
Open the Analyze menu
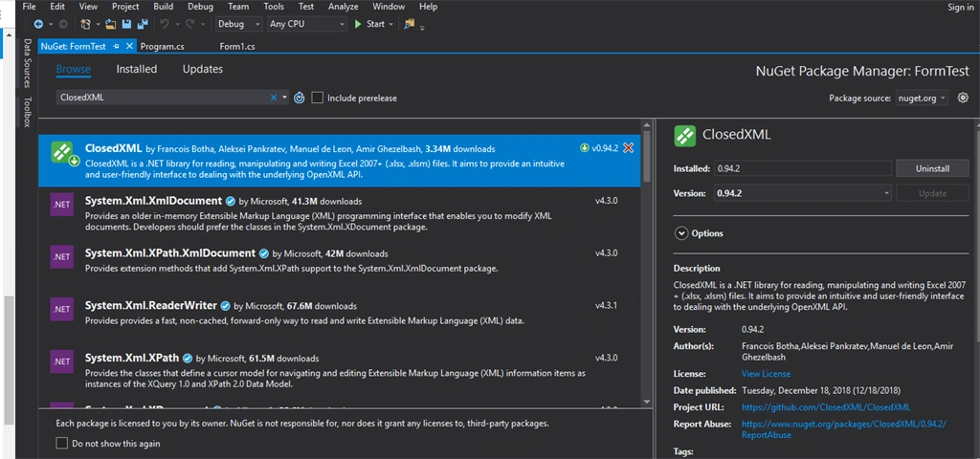[x=344, y=7]
